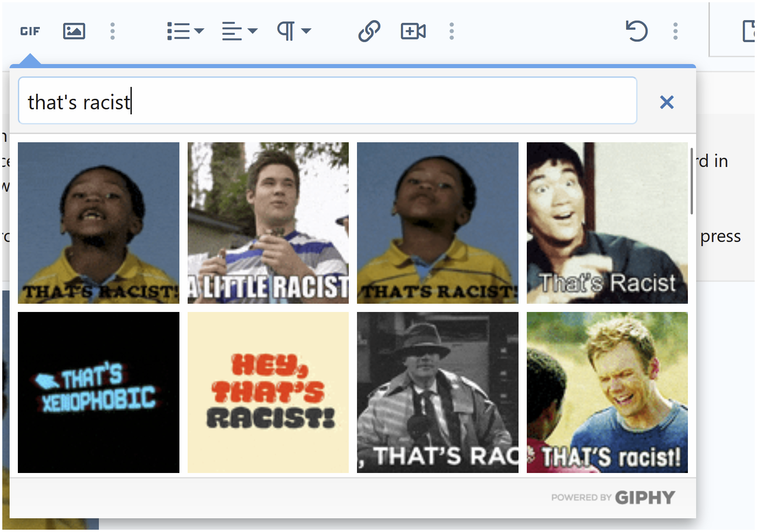Screen dimensions: 757x532
Task: Open more options beside the undo icon
Action: (x=676, y=31)
